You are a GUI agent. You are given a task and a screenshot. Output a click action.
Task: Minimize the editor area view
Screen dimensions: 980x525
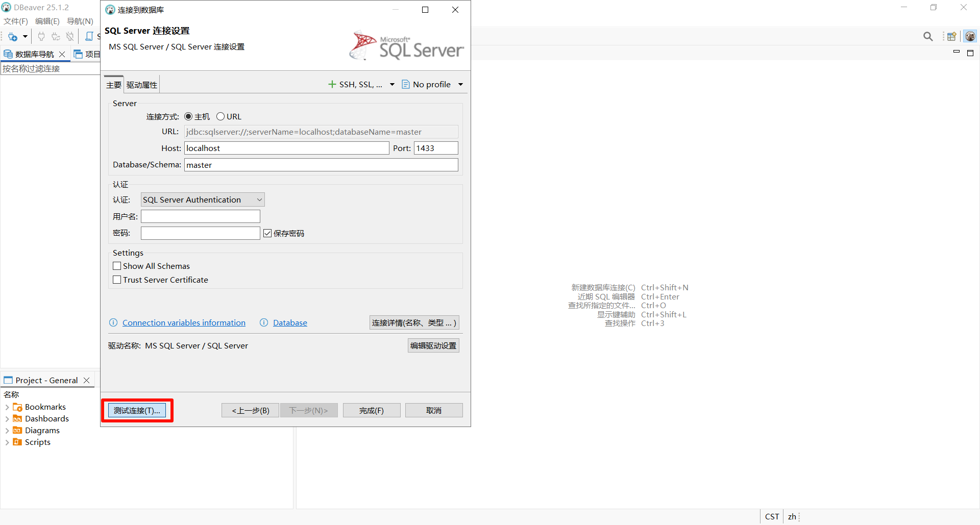point(957,53)
